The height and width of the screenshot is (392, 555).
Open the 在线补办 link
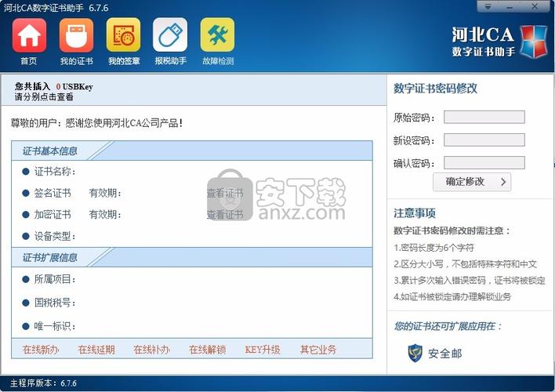tap(151, 350)
